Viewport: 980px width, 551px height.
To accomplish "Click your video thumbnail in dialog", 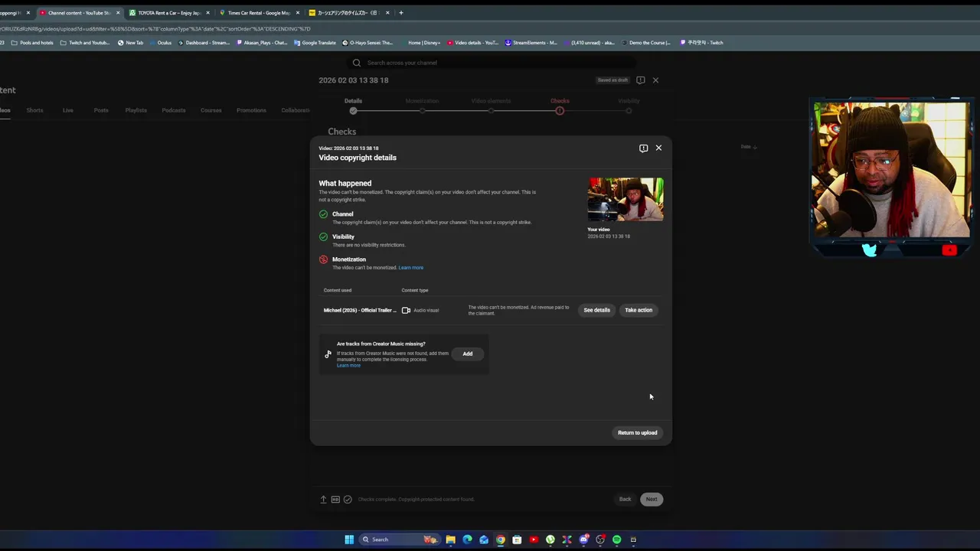I will pyautogui.click(x=626, y=200).
